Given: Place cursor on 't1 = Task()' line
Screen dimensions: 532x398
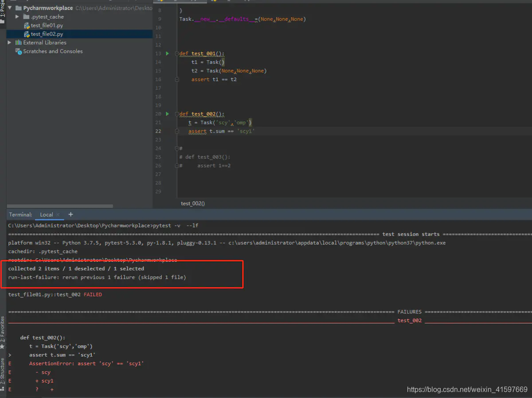Looking at the screenshot, I should pyautogui.click(x=208, y=62).
